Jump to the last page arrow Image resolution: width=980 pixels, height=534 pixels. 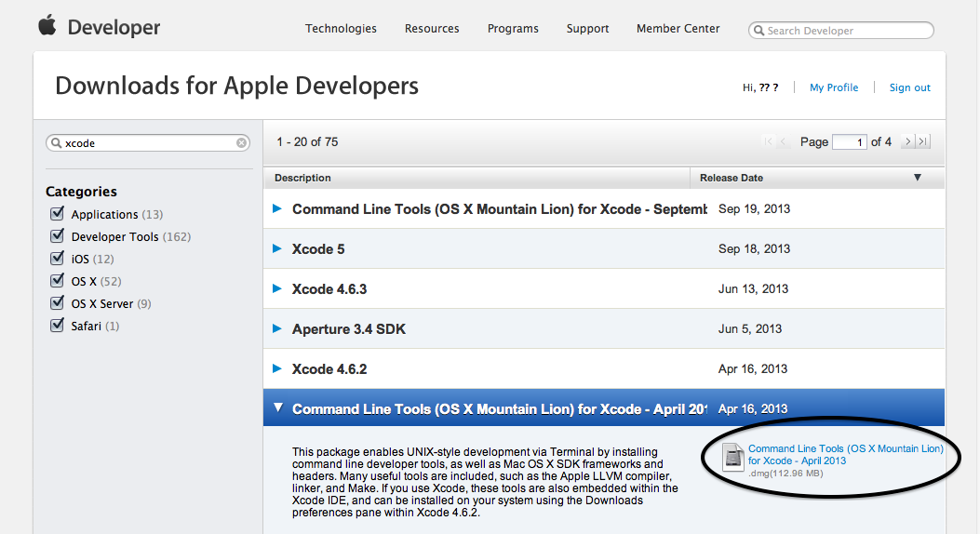click(x=922, y=141)
